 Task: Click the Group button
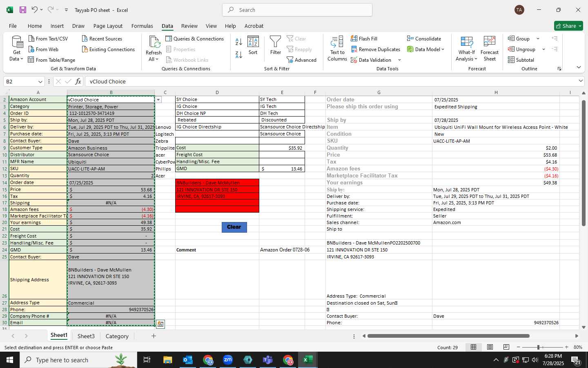(x=519, y=38)
